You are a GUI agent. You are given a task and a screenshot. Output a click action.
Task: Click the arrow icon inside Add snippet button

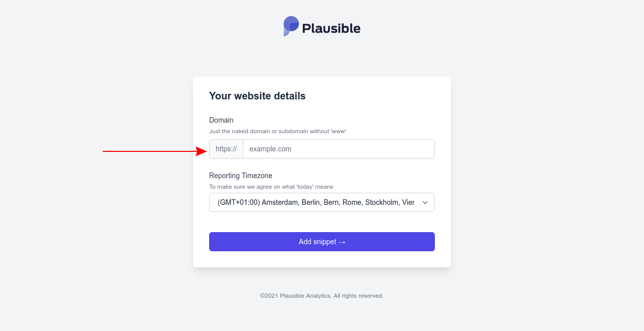[x=342, y=242]
